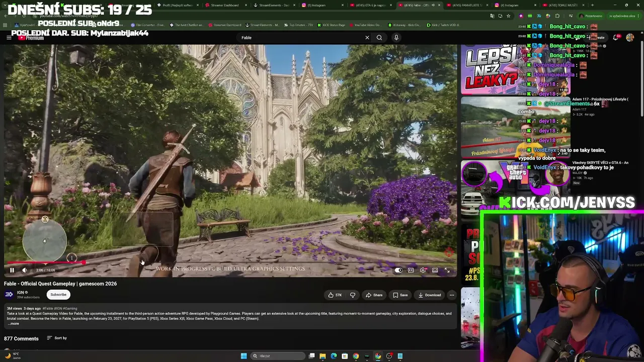Open YouTube Video Downloader bookmark
The height and width of the screenshot is (362, 644).
click(365, 25)
